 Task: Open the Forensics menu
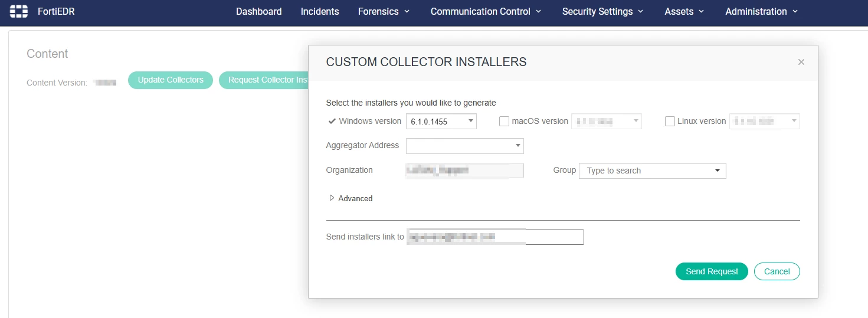[384, 11]
